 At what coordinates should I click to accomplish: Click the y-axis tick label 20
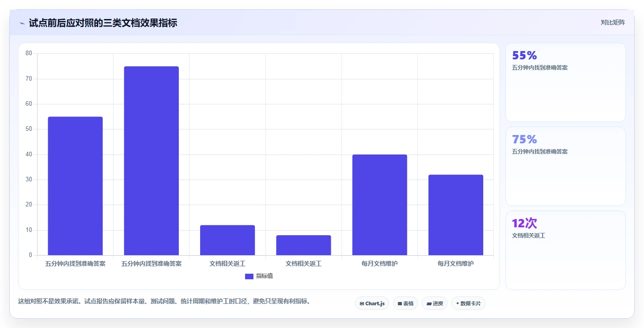29,205
